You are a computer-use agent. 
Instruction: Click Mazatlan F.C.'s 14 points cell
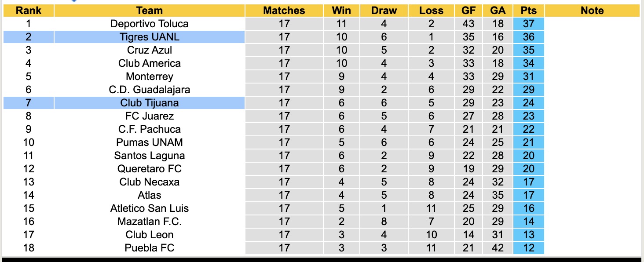click(x=528, y=222)
